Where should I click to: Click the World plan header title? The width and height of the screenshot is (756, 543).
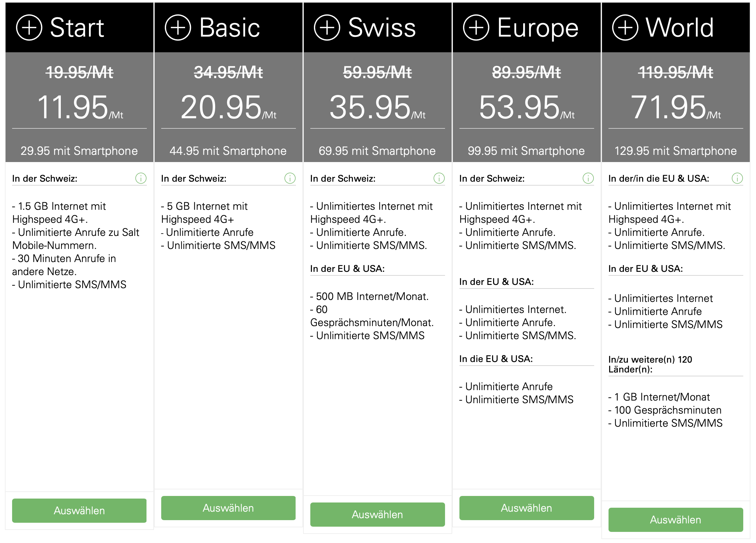680,28
